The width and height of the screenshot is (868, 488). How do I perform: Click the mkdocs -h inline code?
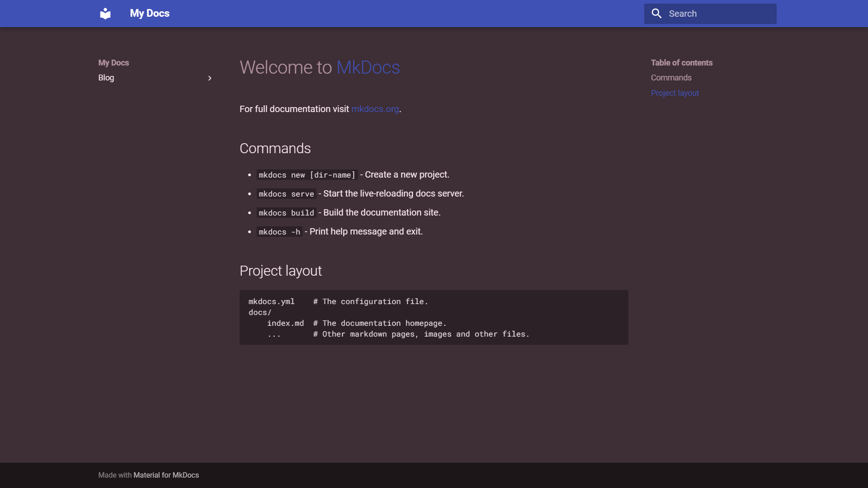coord(279,232)
